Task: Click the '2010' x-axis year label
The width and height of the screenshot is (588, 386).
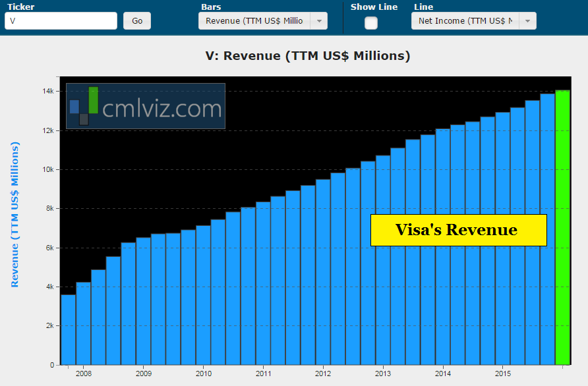Action: (204, 373)
